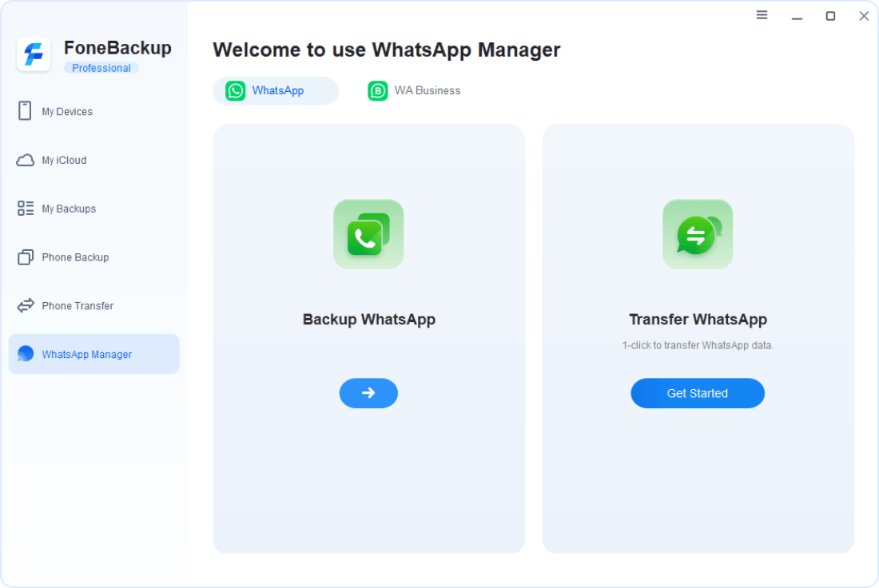
Task: Click the FoneBackup title text
Action: click(x=117, y=48)
